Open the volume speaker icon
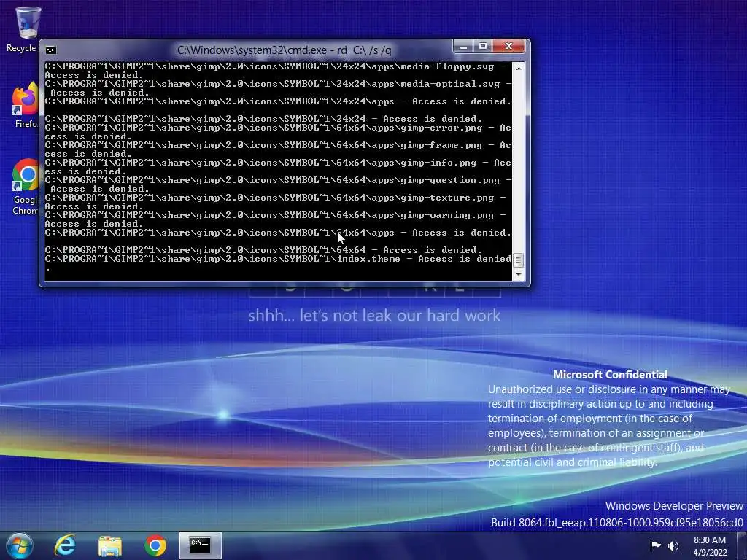The image size is (747, 560). pos(673,545)
